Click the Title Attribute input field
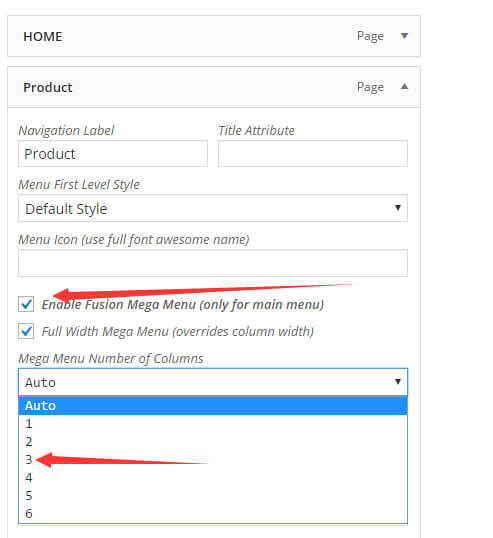 point(313,154)
